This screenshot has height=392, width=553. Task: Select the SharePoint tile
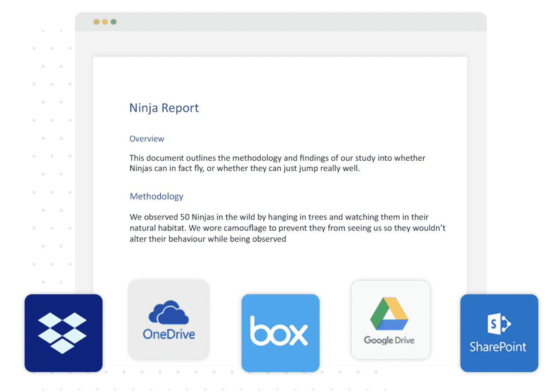[x=499, y=333]
